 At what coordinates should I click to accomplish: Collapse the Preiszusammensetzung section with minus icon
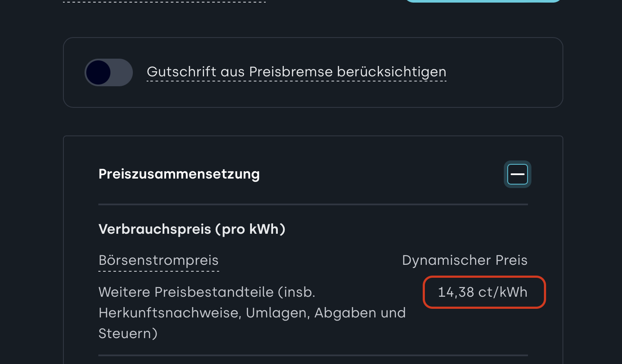pos(517,174)
